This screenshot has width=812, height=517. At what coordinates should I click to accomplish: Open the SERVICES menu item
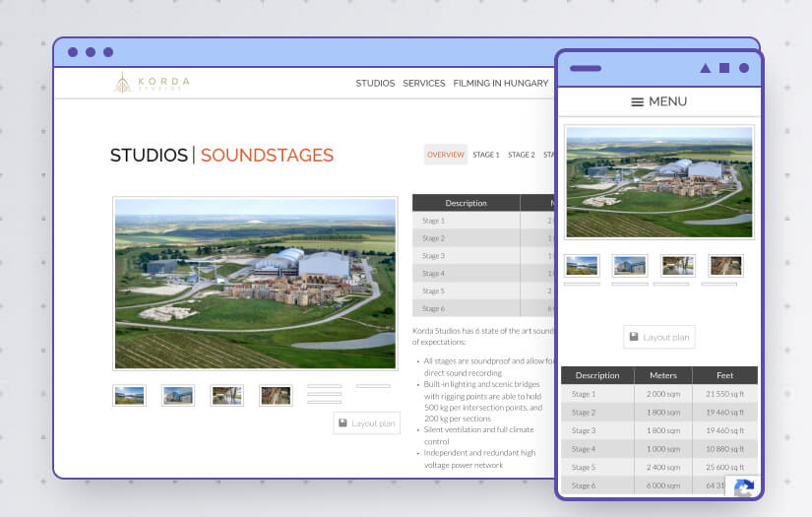[x=423, y=83]
